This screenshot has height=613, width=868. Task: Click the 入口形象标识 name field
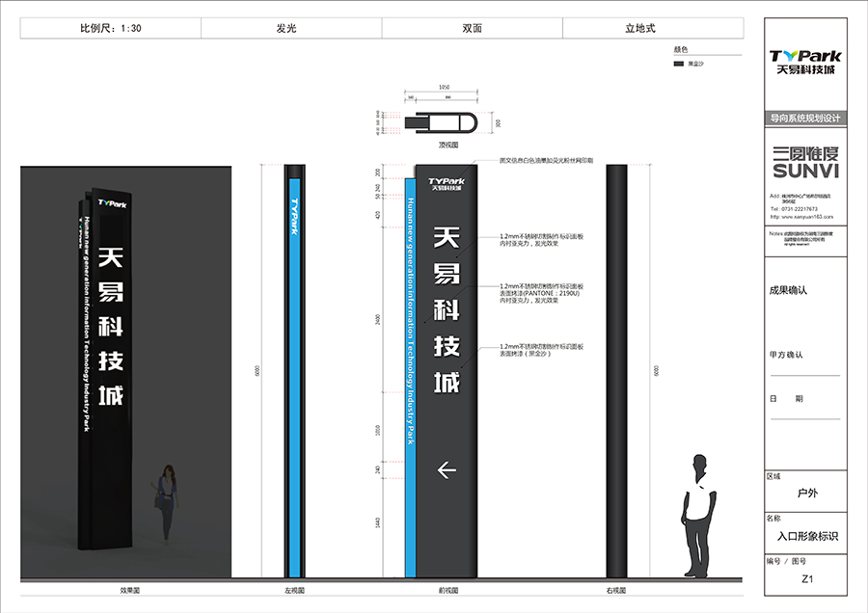[x=805, y=535]
